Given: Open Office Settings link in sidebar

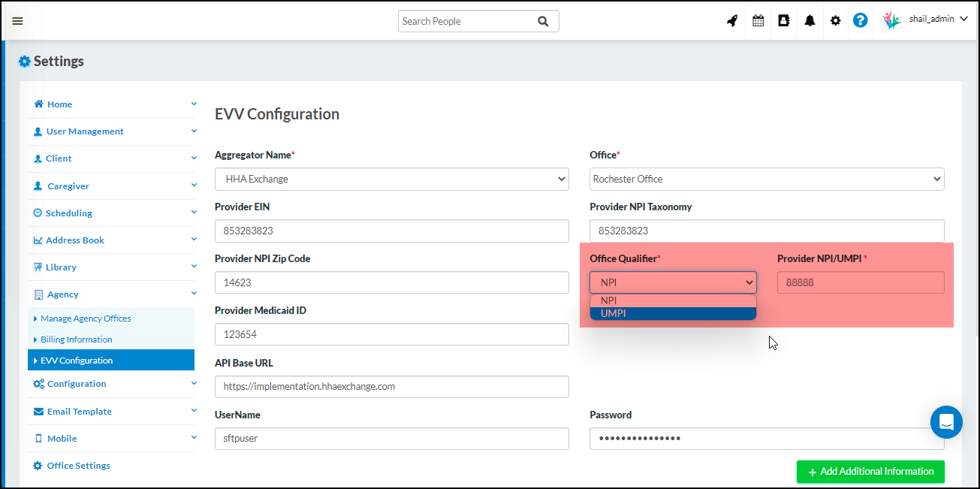Looking at the screenshot, I should point(78,466).
